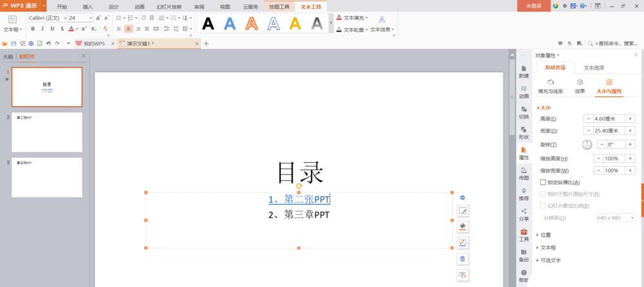
Task: Open the 备份 sidebar panel
Action: [524, 256]
